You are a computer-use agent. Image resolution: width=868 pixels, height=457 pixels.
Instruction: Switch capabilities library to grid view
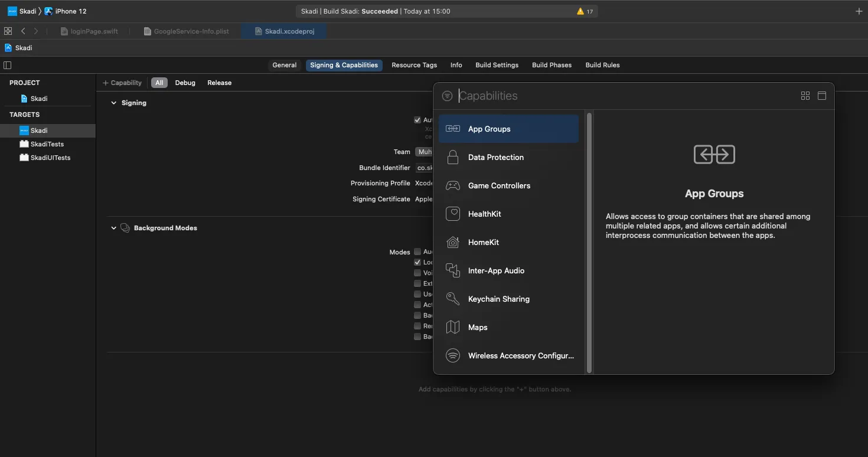[x=805, y=96]
